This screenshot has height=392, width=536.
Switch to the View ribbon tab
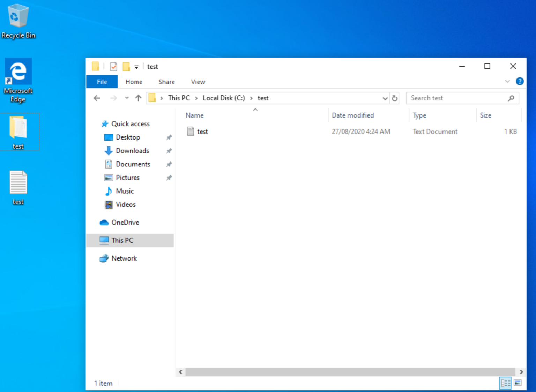[198, 82]
